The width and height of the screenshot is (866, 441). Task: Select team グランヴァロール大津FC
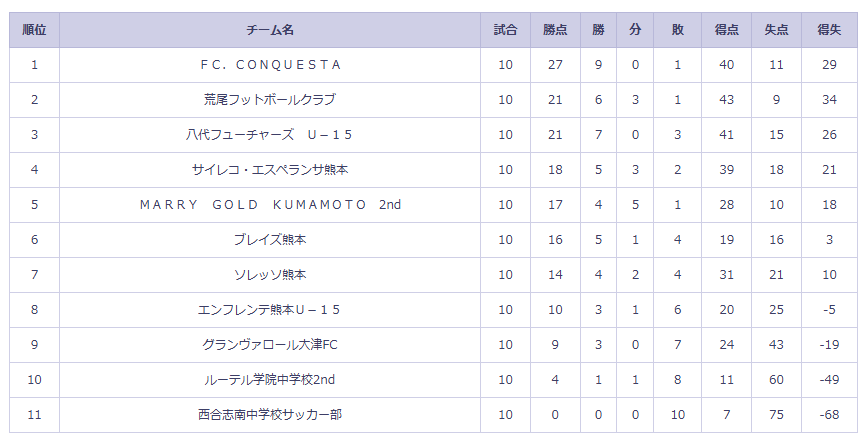(x=270, y=345)
